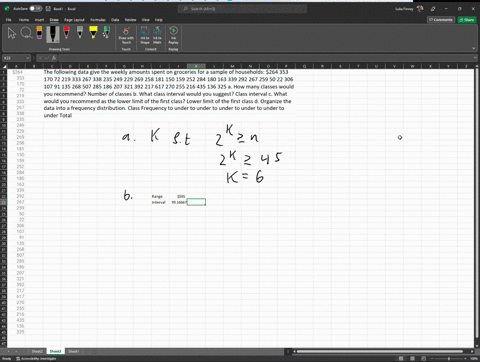Pick the red pen tool
Screen dimensions: 480x362
click(x=67, y=33)
